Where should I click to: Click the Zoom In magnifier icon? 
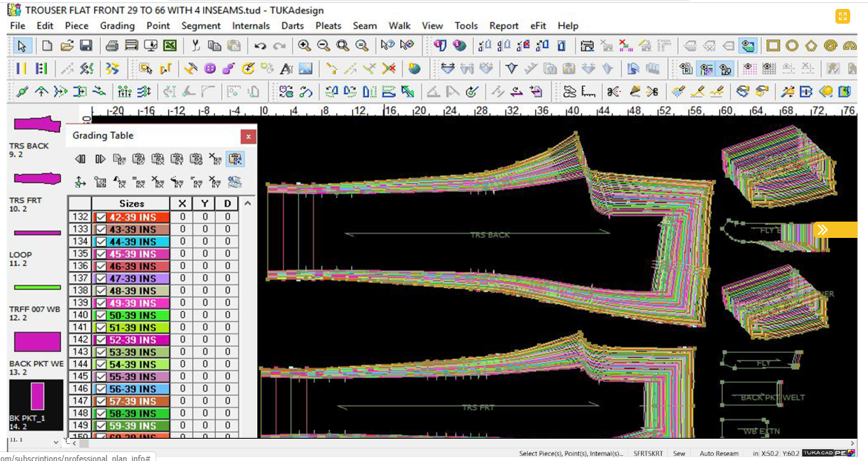pyautogui.click(x=304, y=46)
